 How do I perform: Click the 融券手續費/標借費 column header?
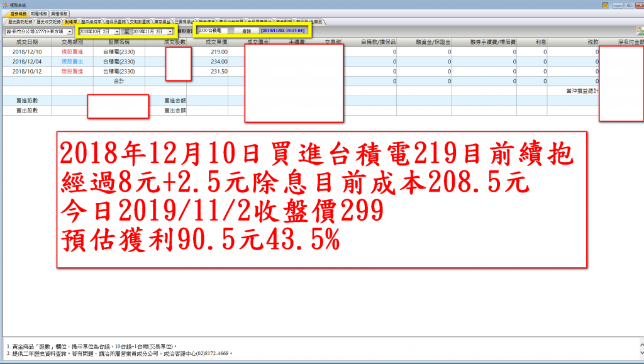point(484,42)
